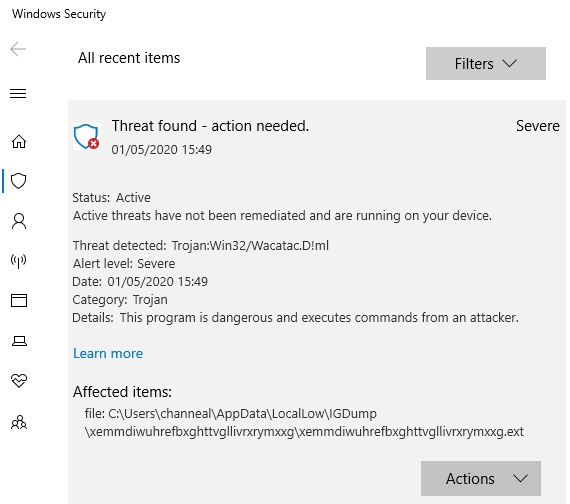Viewport: 570px width, 504px height.
Task: Click the threat shield warning icon
Action: [87, 136]
